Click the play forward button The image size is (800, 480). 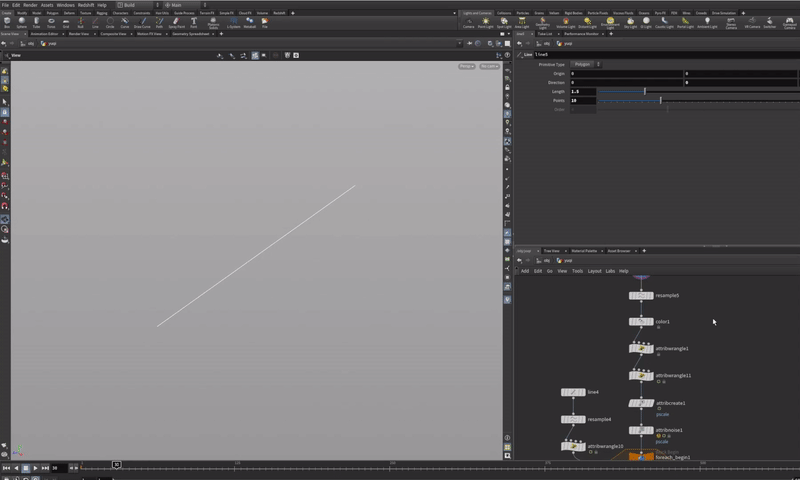point(35,468)
